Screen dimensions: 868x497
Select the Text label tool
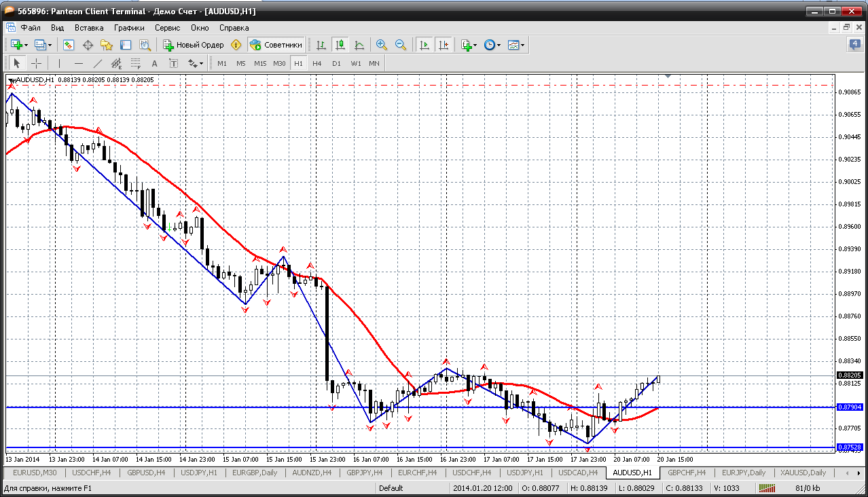tap(154, 63)
